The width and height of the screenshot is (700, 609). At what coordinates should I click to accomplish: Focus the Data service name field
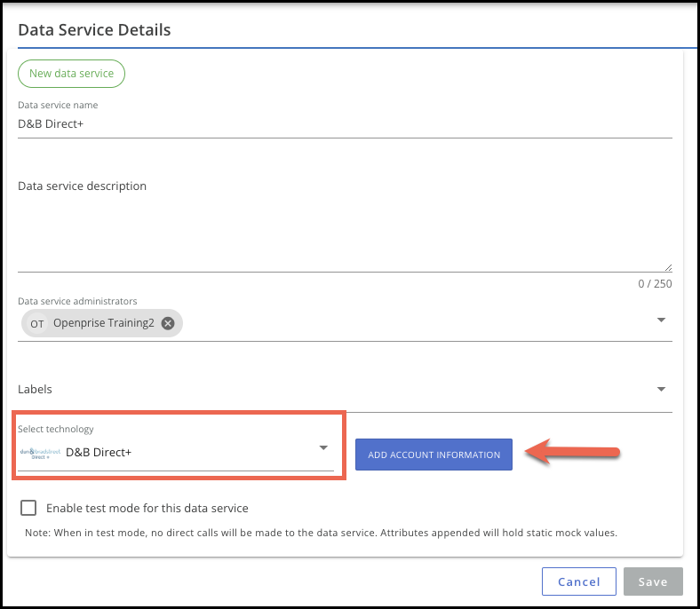coord(345,124)
